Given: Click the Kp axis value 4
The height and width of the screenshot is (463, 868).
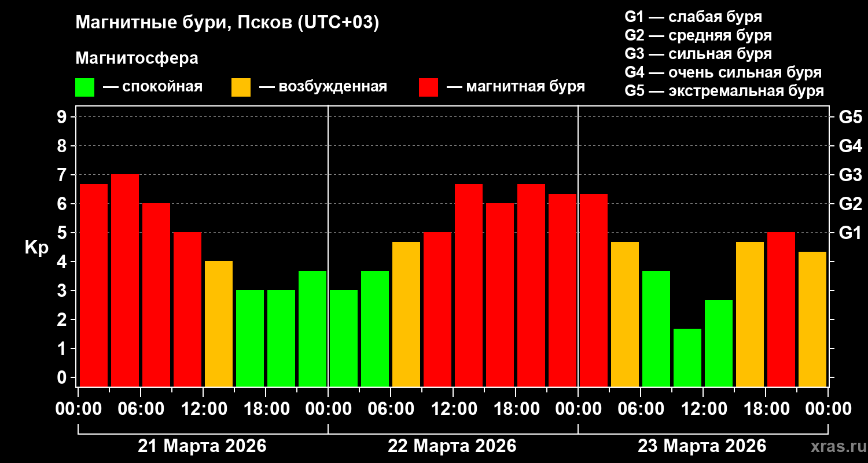Looking at the screenshot, I should point(62,262).
